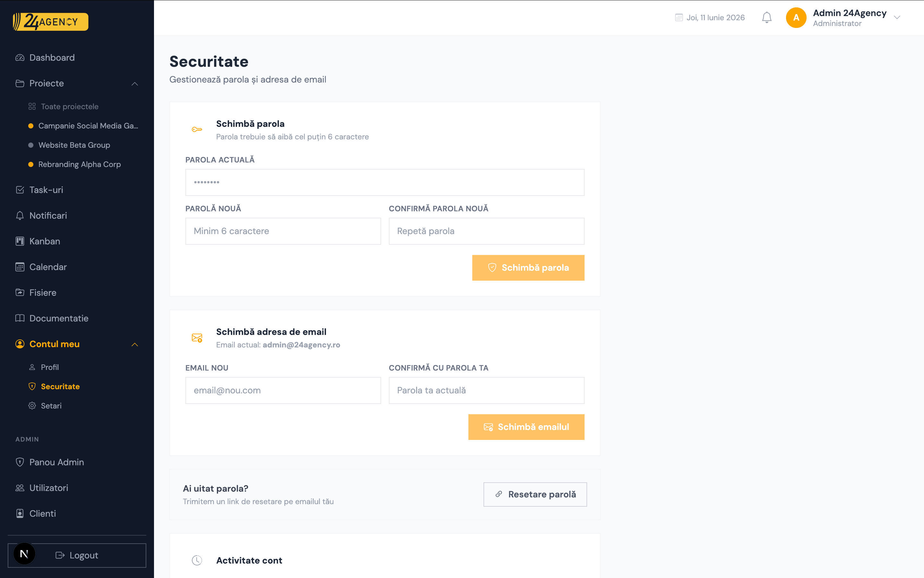This screenshot has height=578, width=924.
Task: Click the Fisiere folder icon
Action: click(x=20, y=293)
